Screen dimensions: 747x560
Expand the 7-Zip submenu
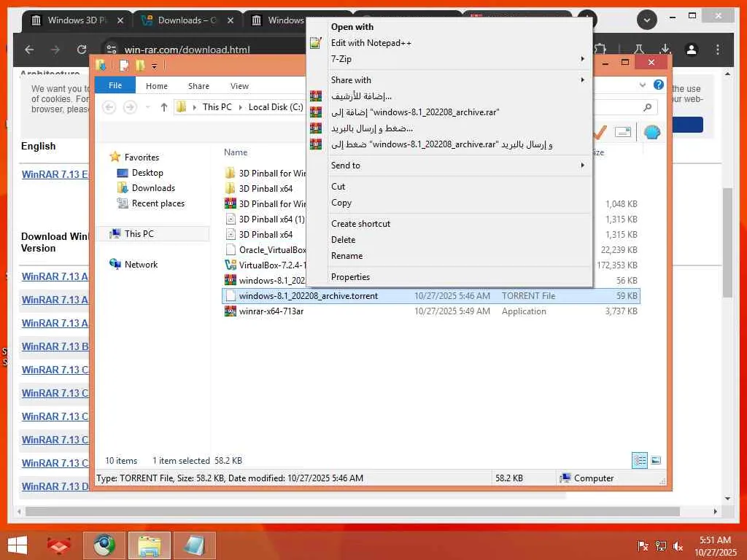(x=449, y=59)
